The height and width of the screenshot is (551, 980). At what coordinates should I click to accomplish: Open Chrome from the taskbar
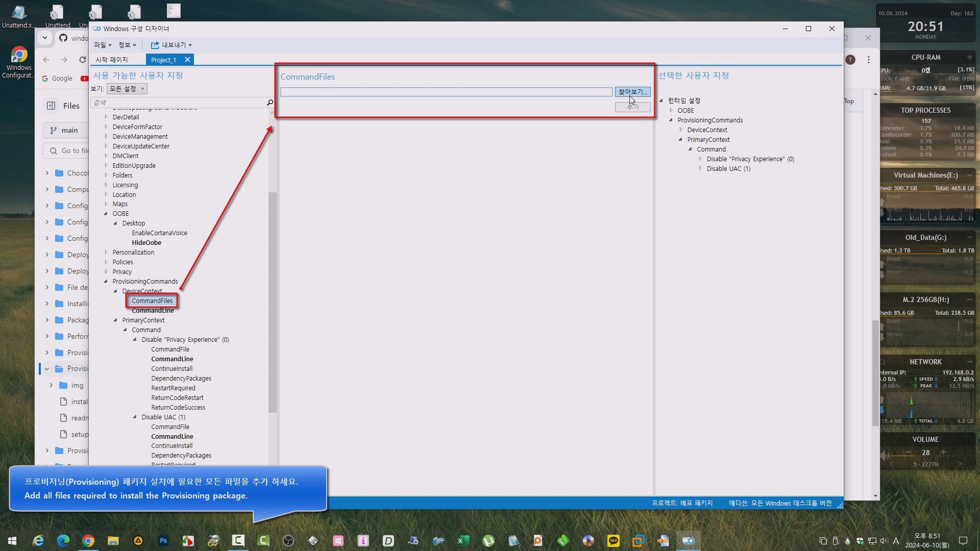[88, 541]
